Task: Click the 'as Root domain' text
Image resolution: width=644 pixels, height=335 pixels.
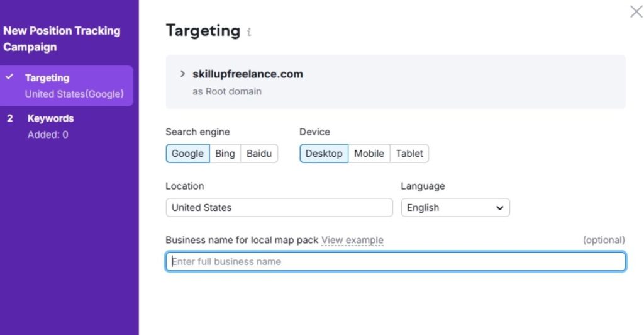Action: (227, 91)
